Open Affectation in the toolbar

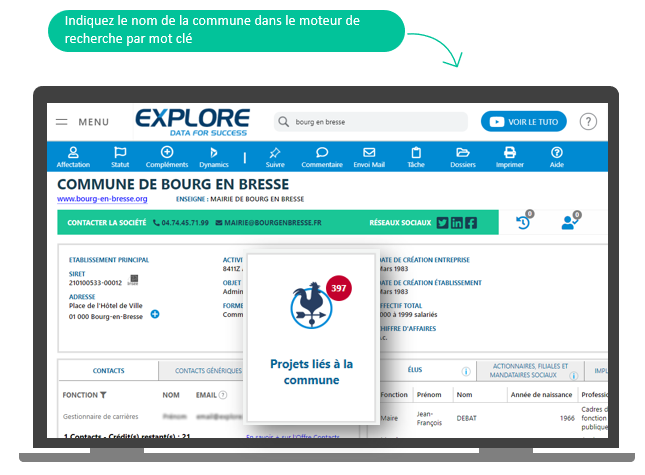click(73, 157)
